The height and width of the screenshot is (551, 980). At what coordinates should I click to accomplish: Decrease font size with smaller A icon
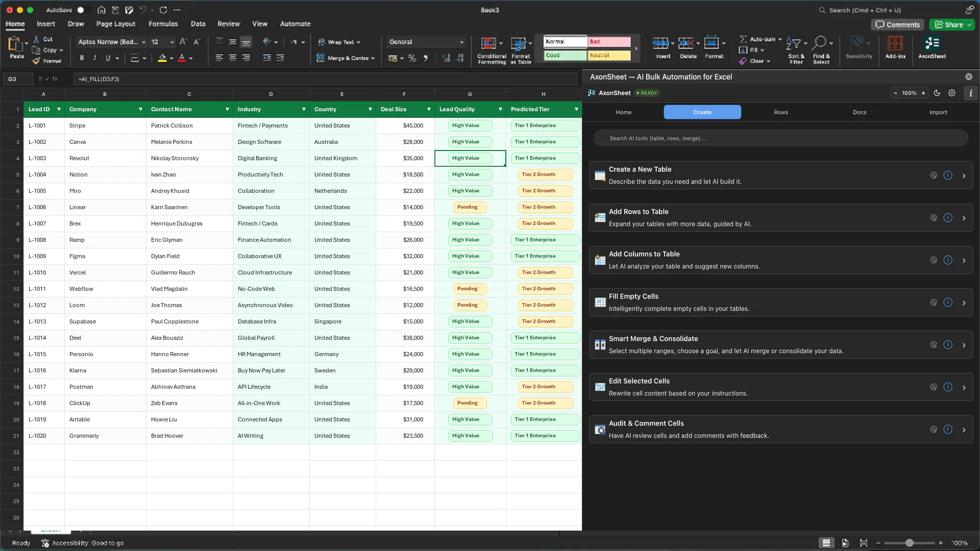point(197,42)
